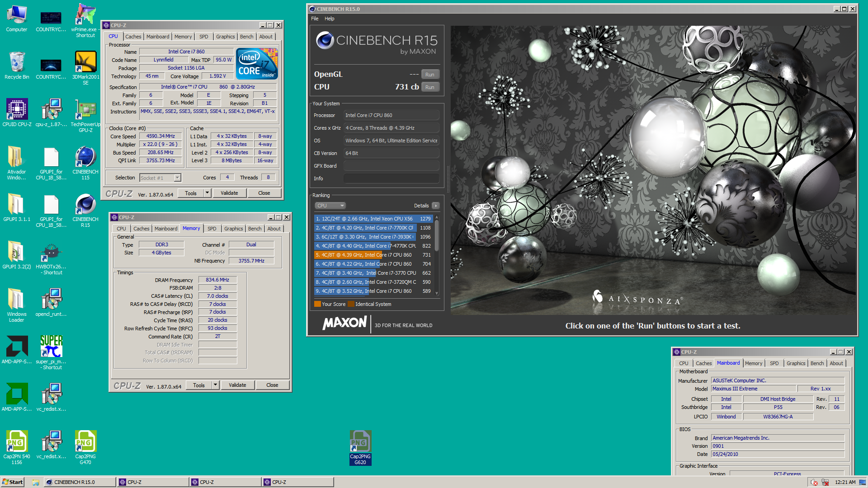Open Tools dropdown arrow in Memory window
Viewport: 868px width, 488px height.
click(x=215, y=385)
